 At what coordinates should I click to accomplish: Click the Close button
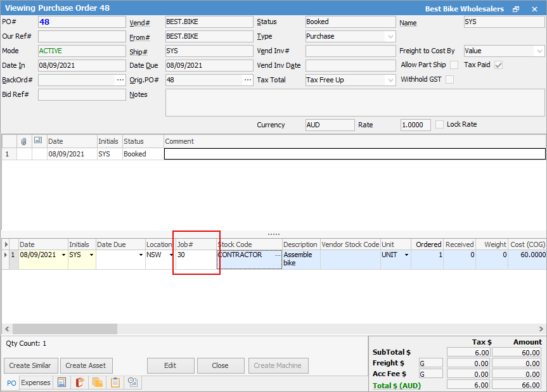click(221, 365)
